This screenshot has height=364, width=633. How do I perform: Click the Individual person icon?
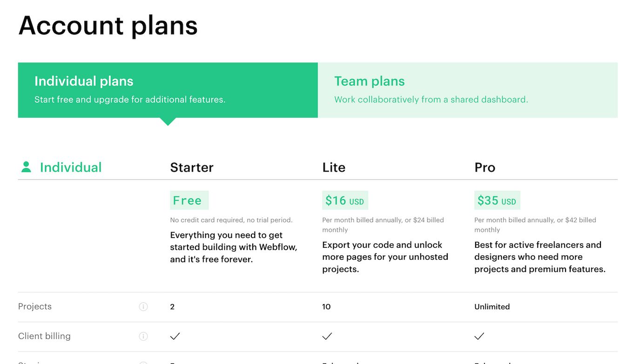[26, 167]
